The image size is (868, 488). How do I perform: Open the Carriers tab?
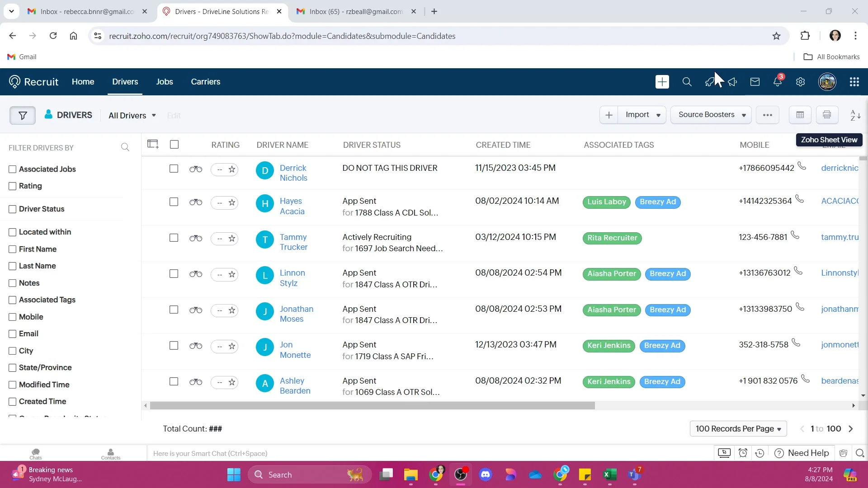[205, 82]
